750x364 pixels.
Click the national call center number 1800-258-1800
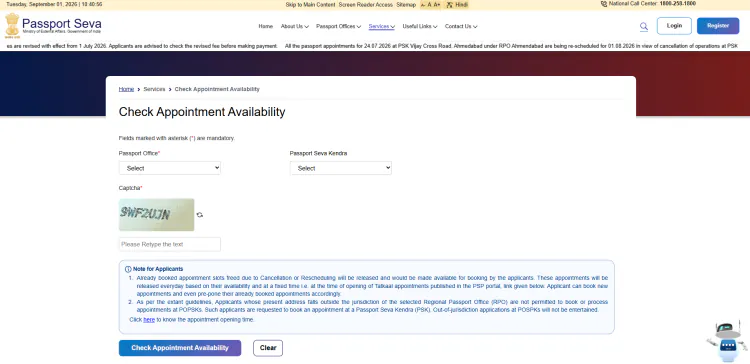click(x=678, y=4)
